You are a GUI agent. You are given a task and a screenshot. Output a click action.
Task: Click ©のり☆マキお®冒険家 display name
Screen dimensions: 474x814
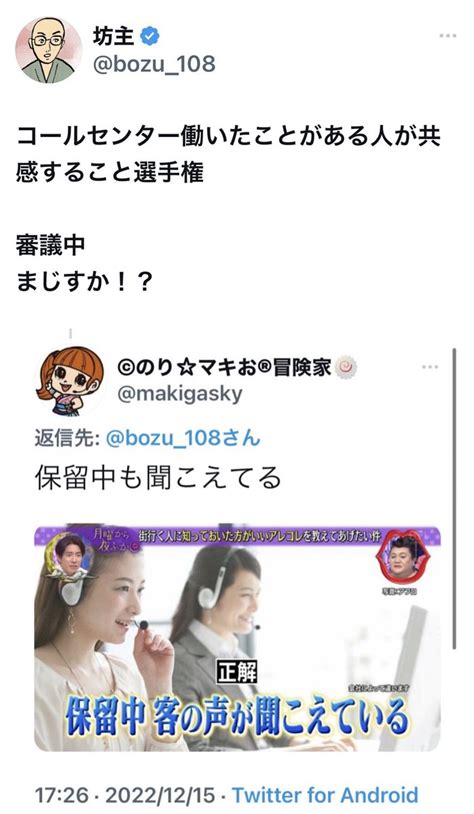[x=224, y=368]
